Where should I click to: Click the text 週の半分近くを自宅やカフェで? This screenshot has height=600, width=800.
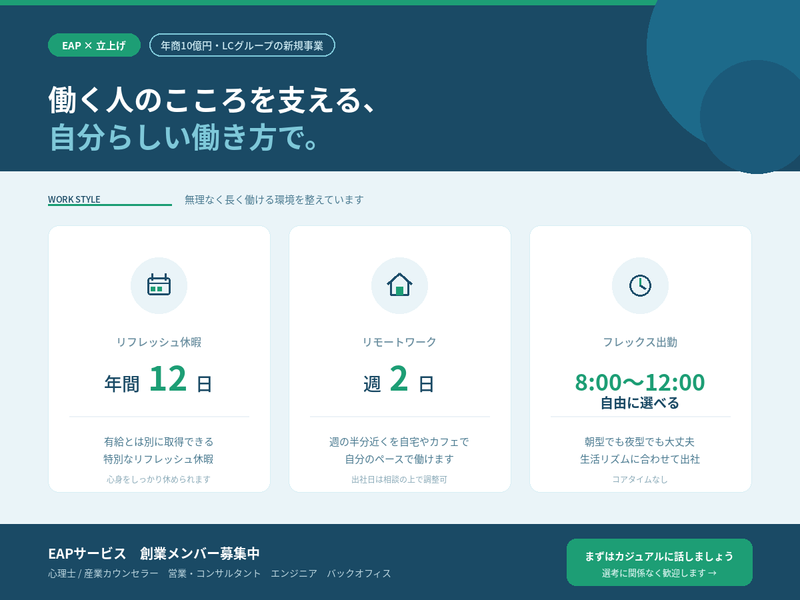(399, 441)
